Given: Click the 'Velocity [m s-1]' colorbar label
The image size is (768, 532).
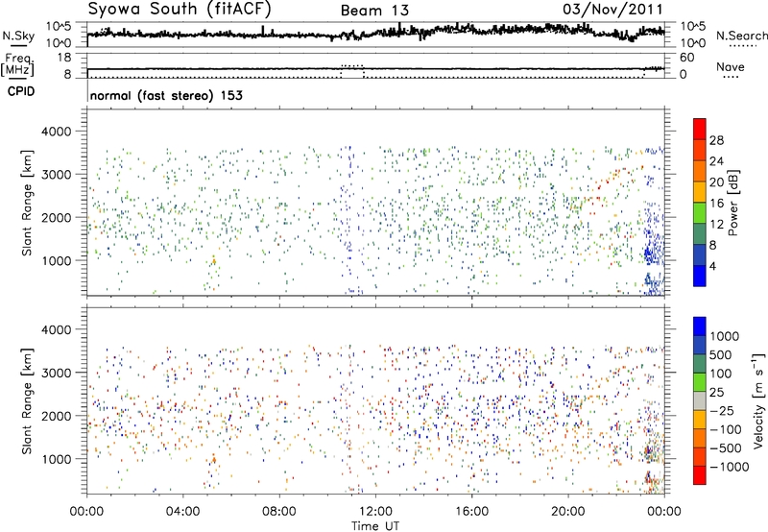Looking at the screenshot, I should tap(758, 400).
